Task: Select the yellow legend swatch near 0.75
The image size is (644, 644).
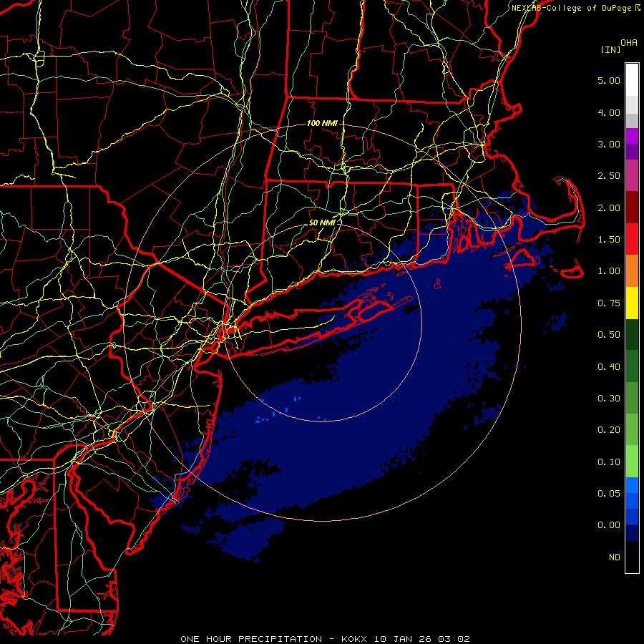Action: tap(632, 303)
